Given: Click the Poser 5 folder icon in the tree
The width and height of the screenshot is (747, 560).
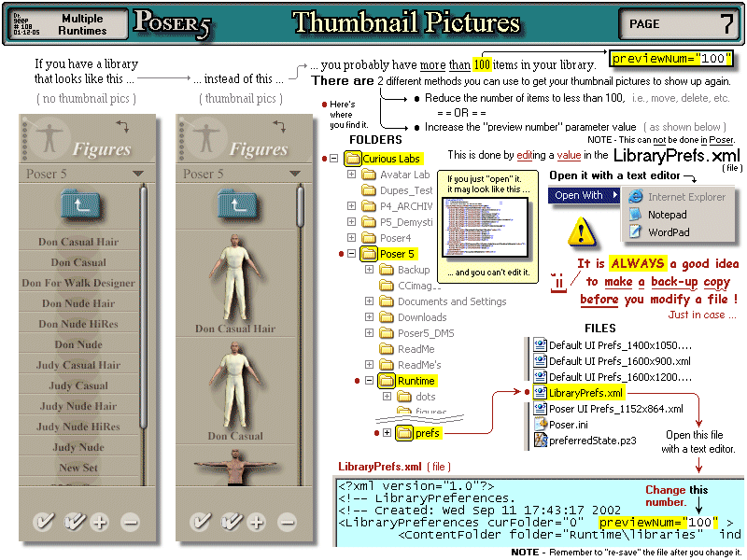Looking at the screenshot, I should pyautogui.click(x=369, y=254).
